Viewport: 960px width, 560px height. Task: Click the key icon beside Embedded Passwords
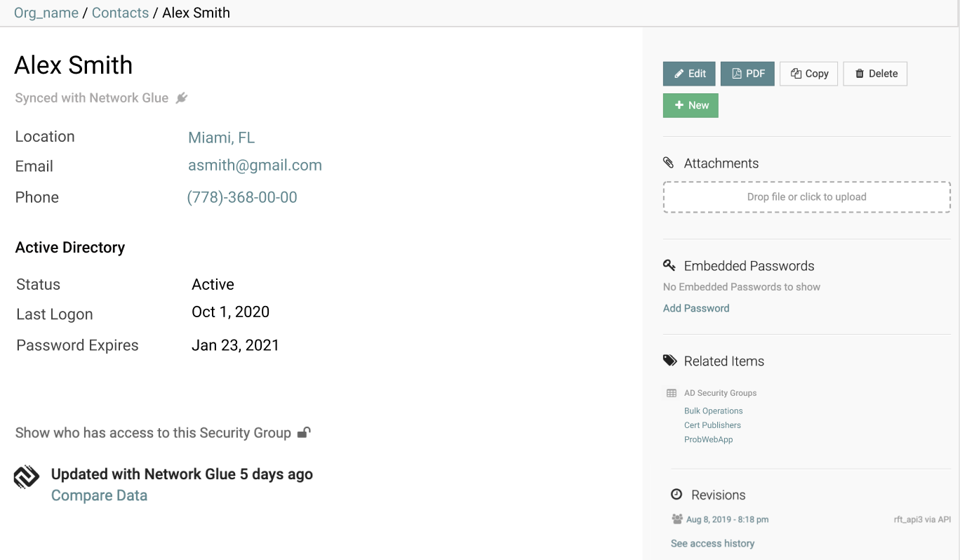pos(669,265)
